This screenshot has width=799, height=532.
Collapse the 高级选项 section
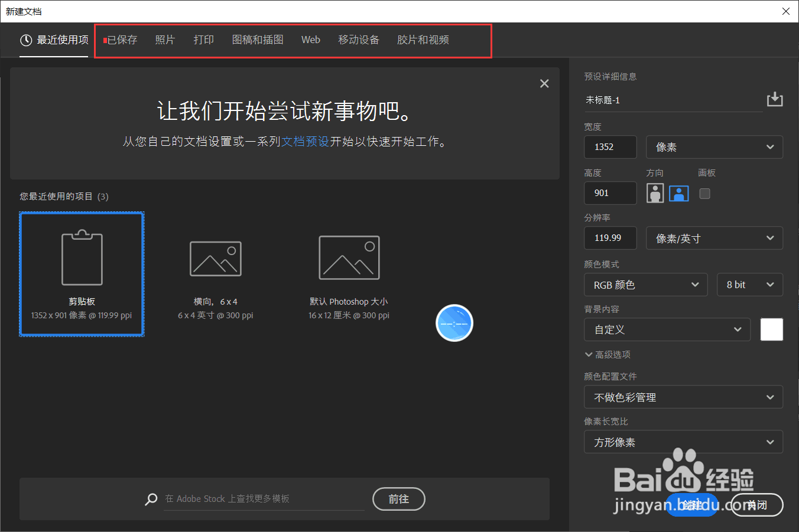(x=608, y=354)
